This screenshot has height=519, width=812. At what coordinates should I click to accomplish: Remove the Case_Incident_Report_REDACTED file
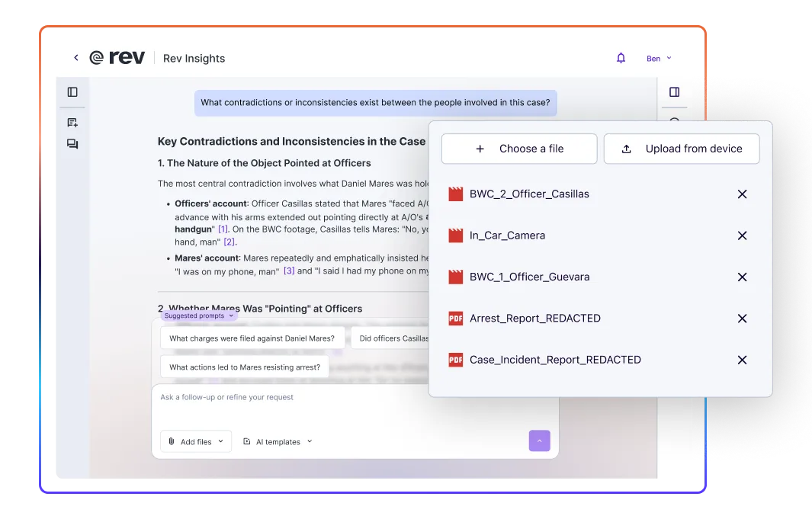[742, 360]
